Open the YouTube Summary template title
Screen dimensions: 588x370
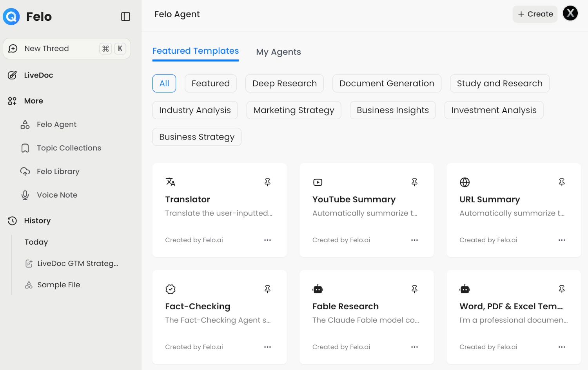354,200
